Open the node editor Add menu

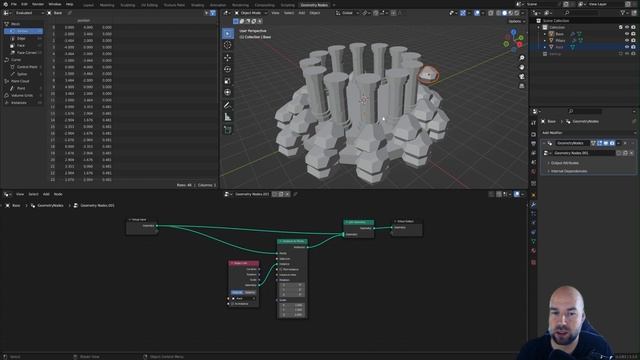tap(46, 194)
